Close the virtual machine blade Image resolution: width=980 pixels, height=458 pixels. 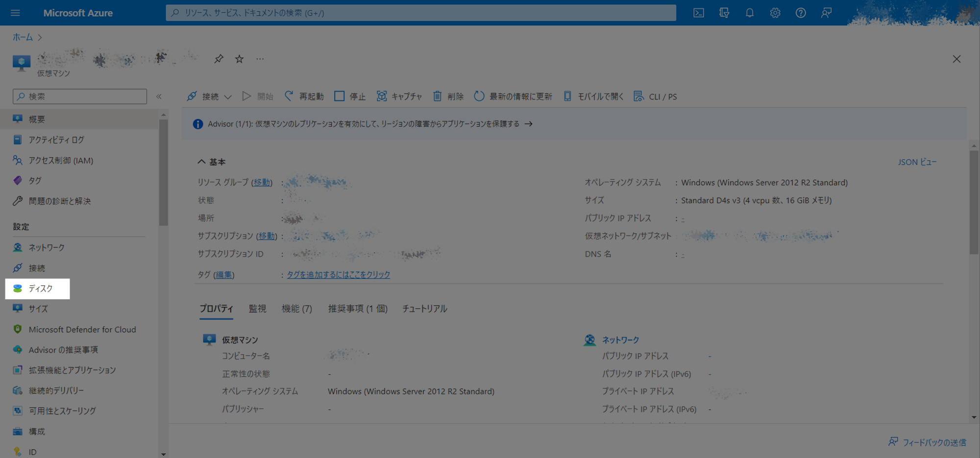point(956,59)
